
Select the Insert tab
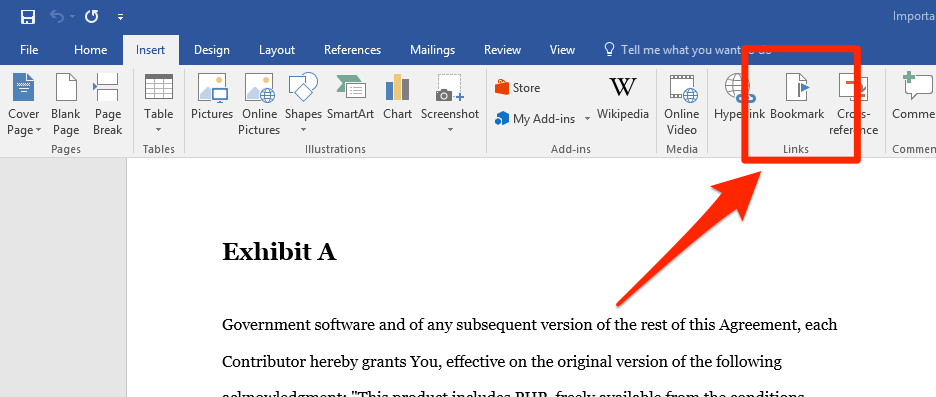point(150,50)
